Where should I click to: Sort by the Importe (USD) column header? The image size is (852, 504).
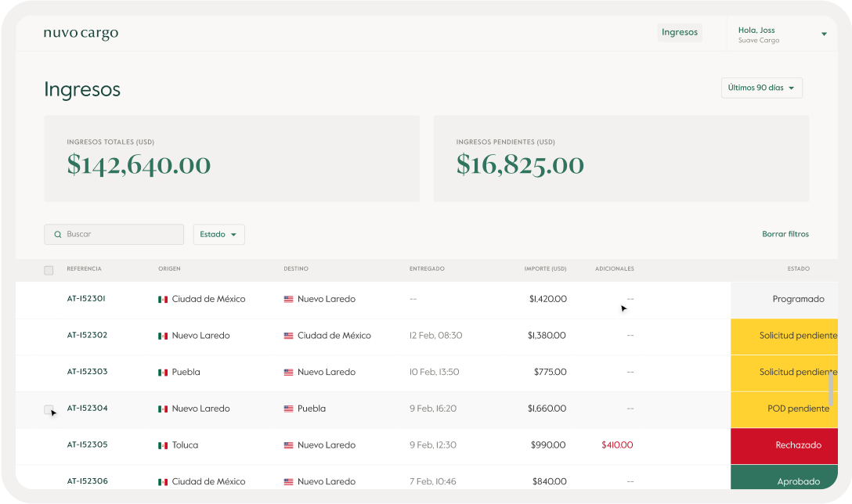tap(545, 269)
